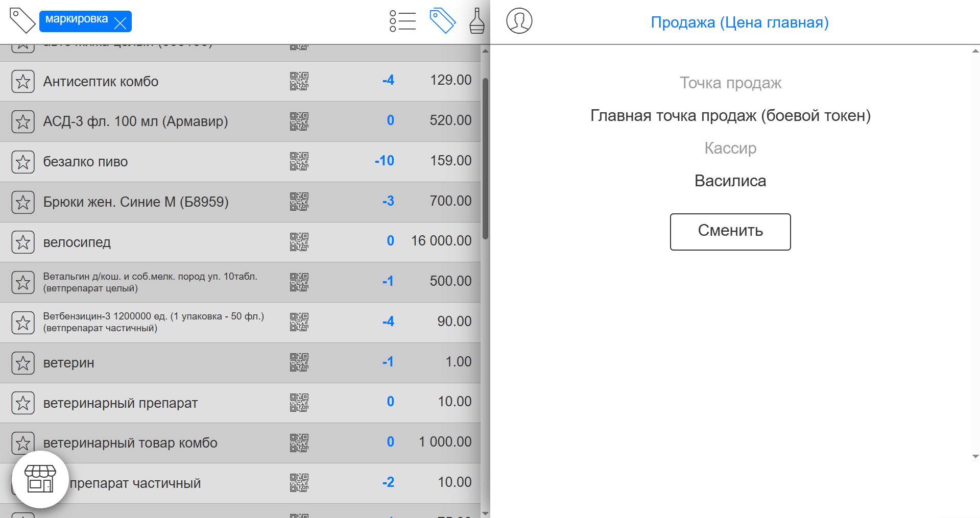Select the АСД-3 фл. 100 мл (Армавир) product
The width and height of the screenshot is (980, 518).
(135, 121)
